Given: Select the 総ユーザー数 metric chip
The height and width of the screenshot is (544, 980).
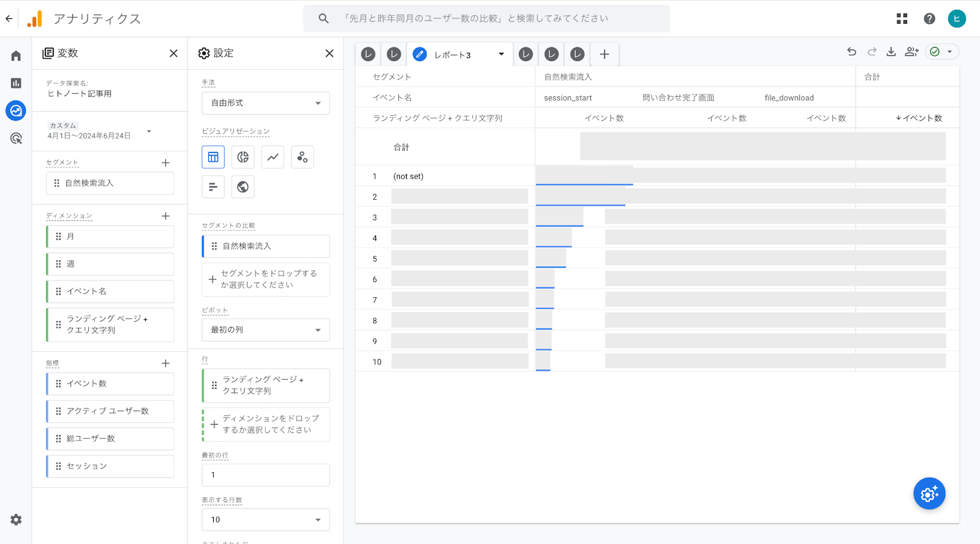Looking at the screenshot, I should pos(110,439).
